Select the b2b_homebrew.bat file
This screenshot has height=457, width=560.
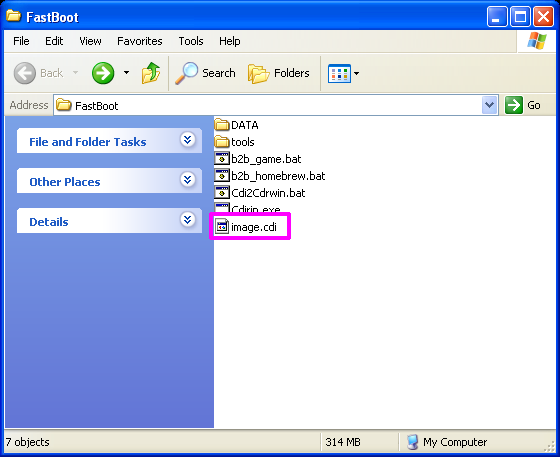270,176
